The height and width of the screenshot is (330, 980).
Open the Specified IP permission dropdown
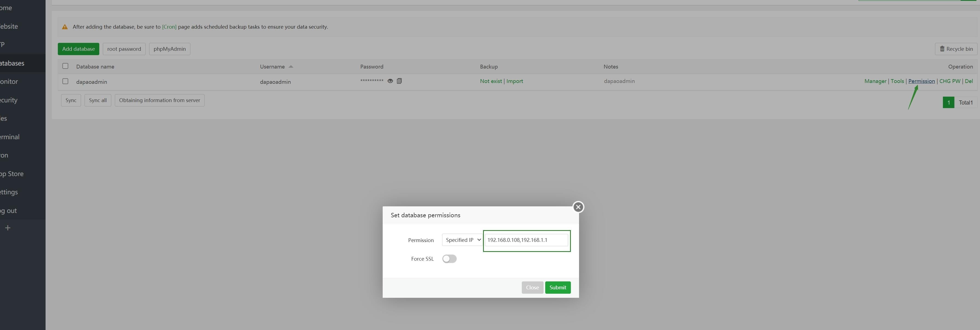pyautogui.click(x=463, y=240)
